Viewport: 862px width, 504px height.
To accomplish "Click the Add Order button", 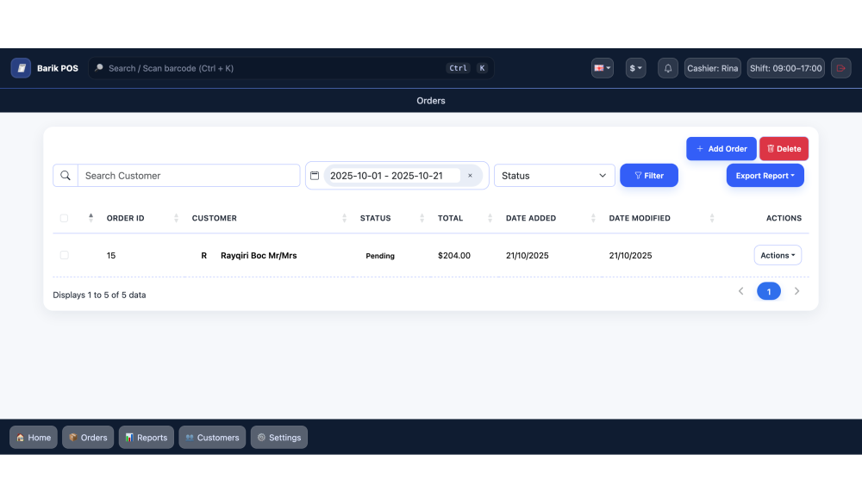I will point(721,149).
